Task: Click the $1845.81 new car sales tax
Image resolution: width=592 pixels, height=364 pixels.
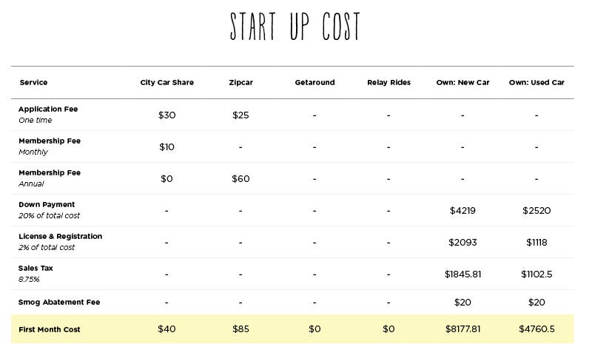Action: [x=463, y=274]
